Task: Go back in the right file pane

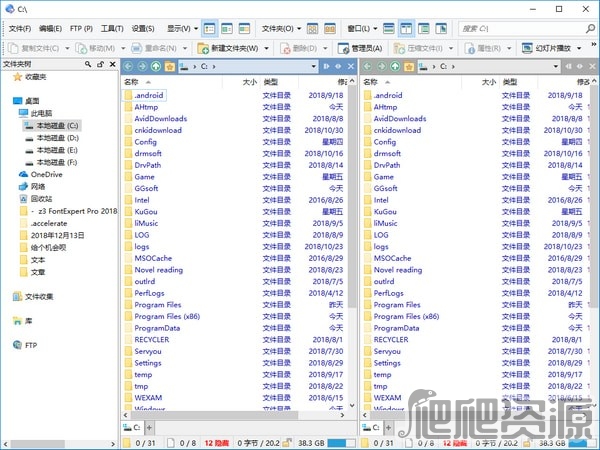Action: pos(367,67)
